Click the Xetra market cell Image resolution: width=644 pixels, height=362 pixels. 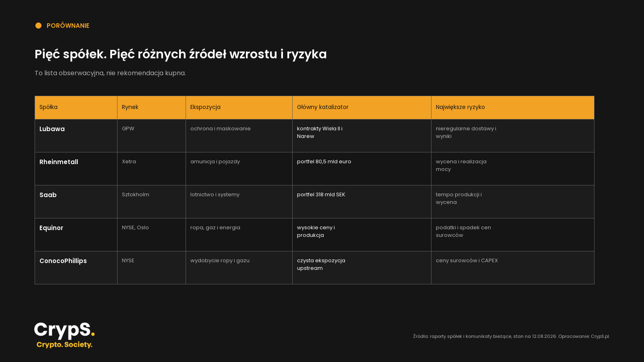click(x=152, y=169)
